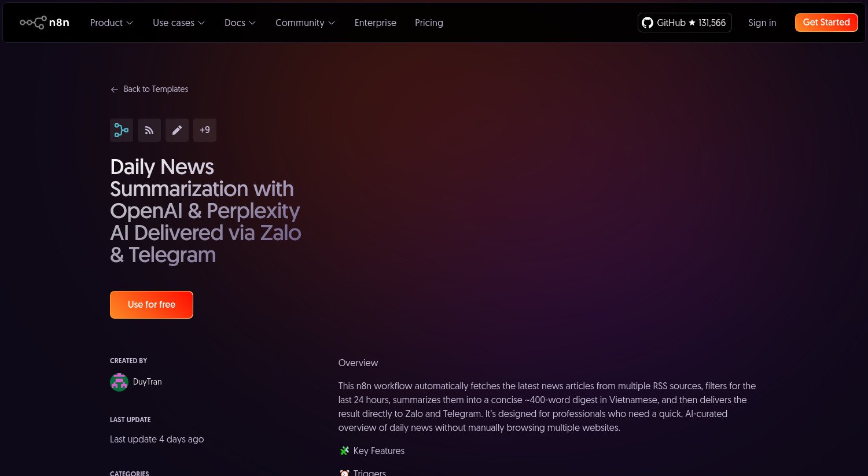Image resolution: width=868 pixels, height=476 pixels.
Task: Click the n8n logo
Action: click(45, 23)
